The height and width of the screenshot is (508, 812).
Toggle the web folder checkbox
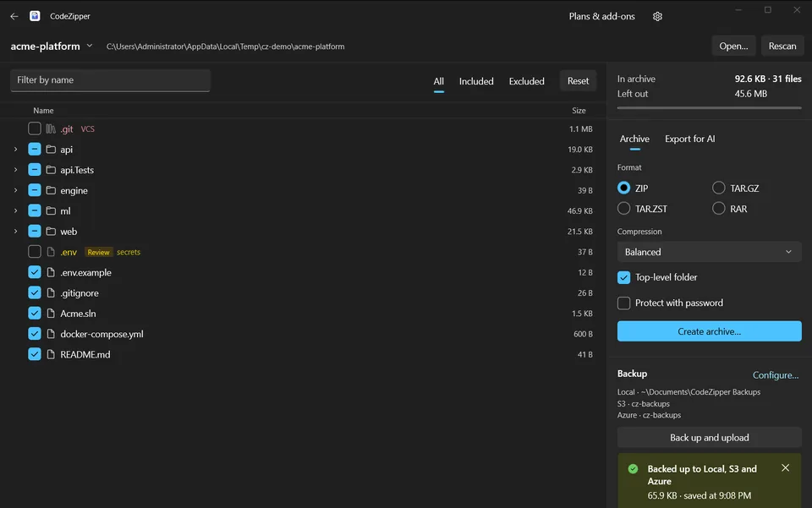tap(34, 232)
